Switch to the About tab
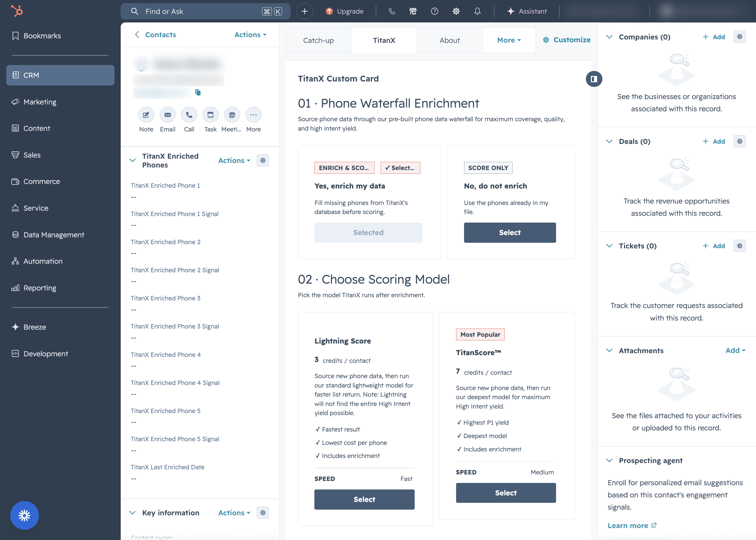756x540 pixels. pyautogui.click(x=450, y=40)
